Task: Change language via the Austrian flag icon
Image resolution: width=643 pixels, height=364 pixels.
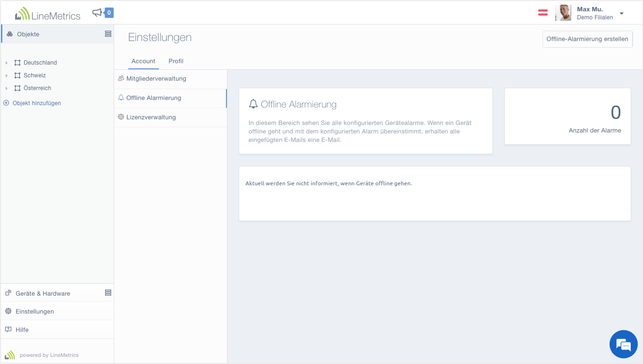Action: pos(543,13)
